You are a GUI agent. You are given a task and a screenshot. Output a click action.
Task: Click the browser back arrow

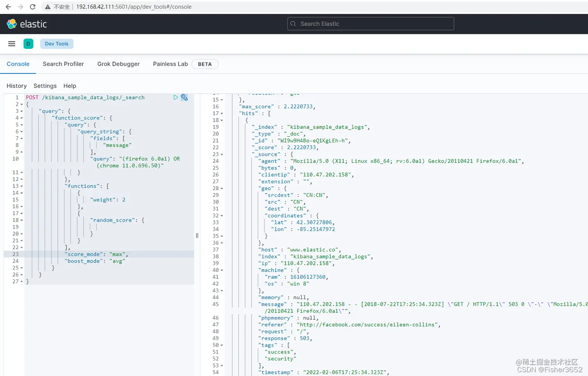8,7
